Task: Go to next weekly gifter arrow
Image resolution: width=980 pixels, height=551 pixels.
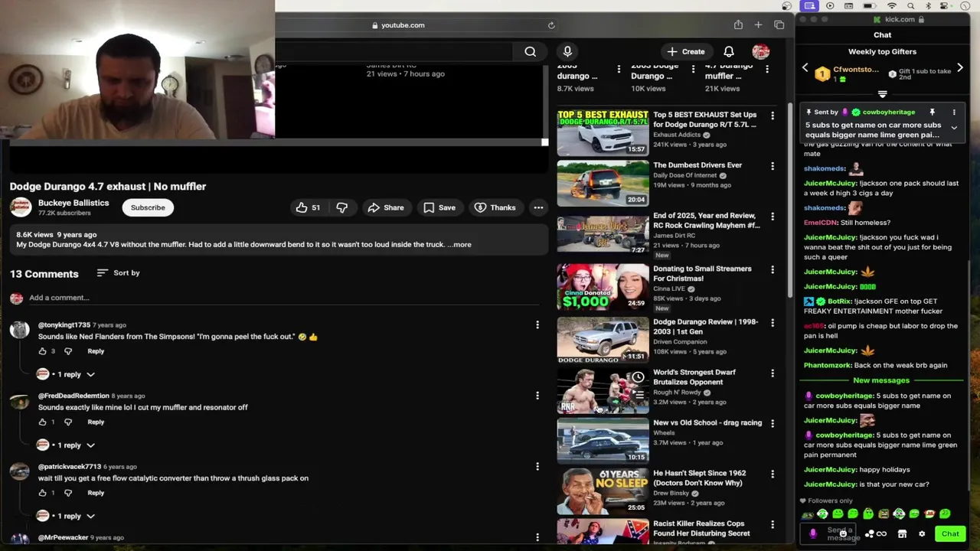Action: [959, 69]
